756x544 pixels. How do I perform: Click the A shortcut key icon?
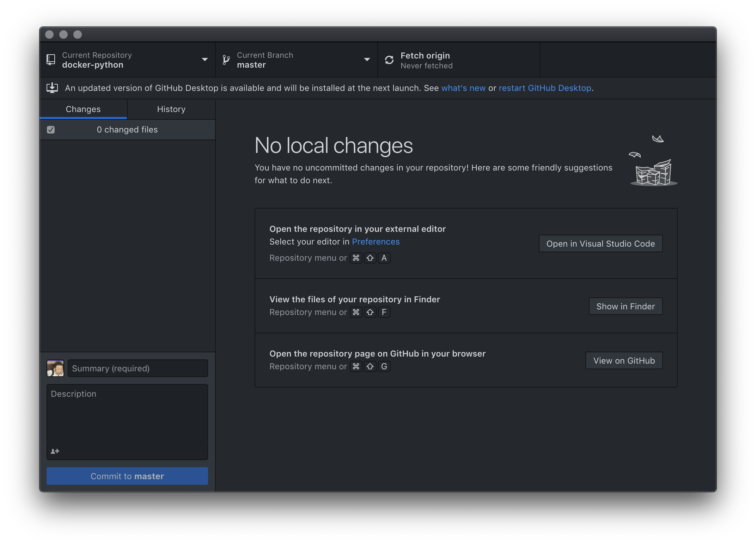(x=384, y=258)
